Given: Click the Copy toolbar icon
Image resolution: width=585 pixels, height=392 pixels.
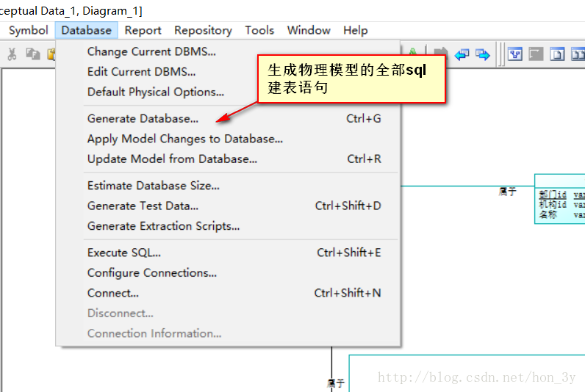Looking at the screenshot, I should (x=33, y=54).
